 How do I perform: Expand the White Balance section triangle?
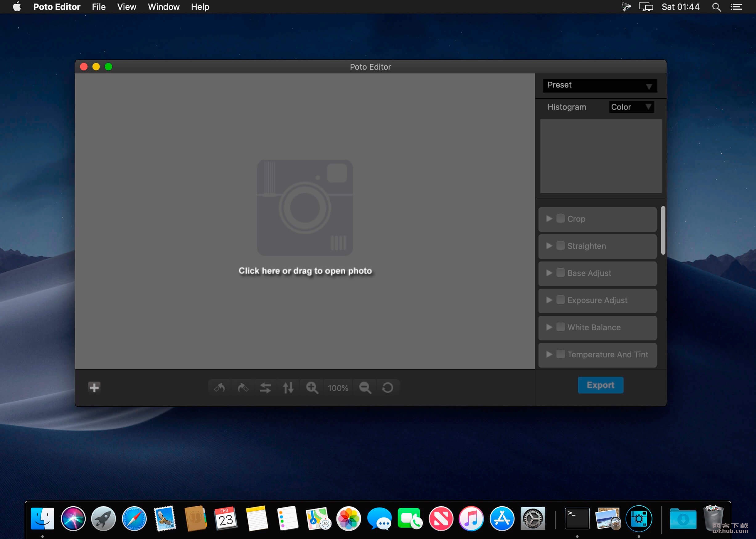coord(549,327)
